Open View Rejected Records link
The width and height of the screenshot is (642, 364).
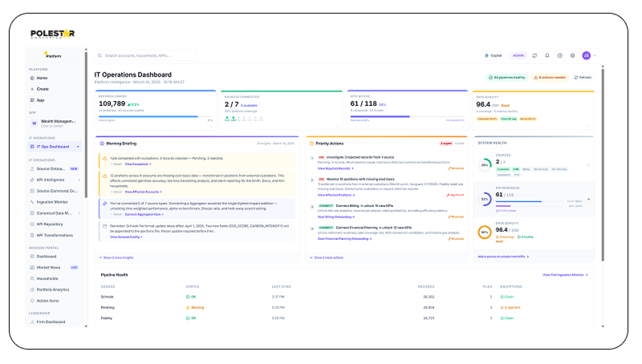[x=335, y=169]
